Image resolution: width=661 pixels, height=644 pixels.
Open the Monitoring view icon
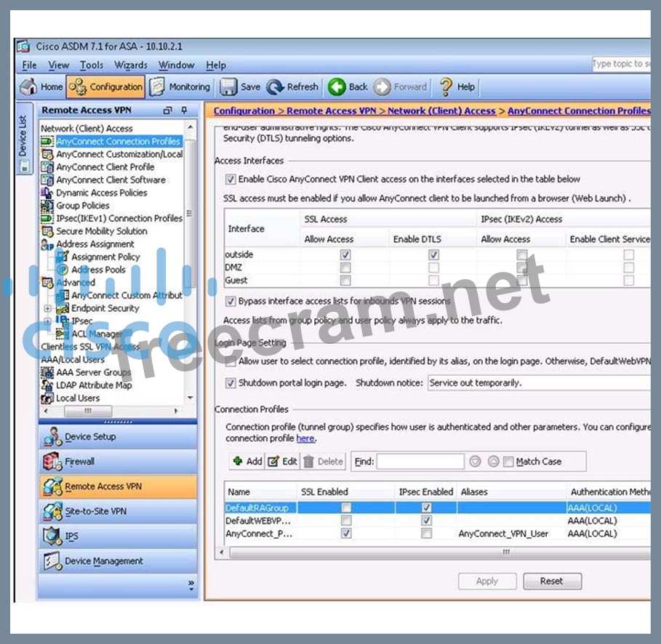click(157, 86)
